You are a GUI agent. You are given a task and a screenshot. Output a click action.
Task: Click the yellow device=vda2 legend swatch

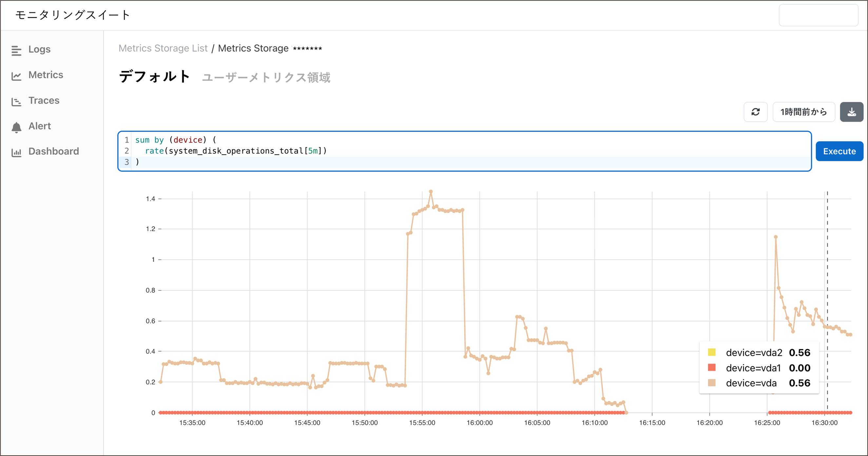pyautogui.click(x=712, y=352)
